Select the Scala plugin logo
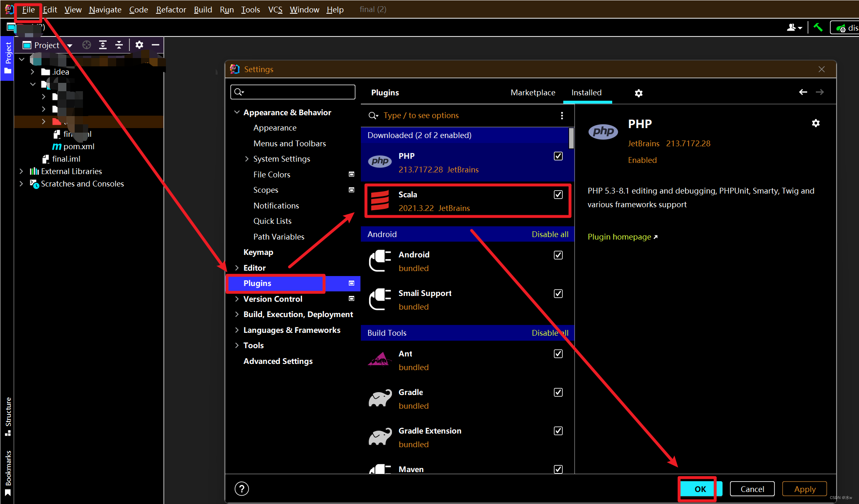859x504 pixels. (380, 200)
